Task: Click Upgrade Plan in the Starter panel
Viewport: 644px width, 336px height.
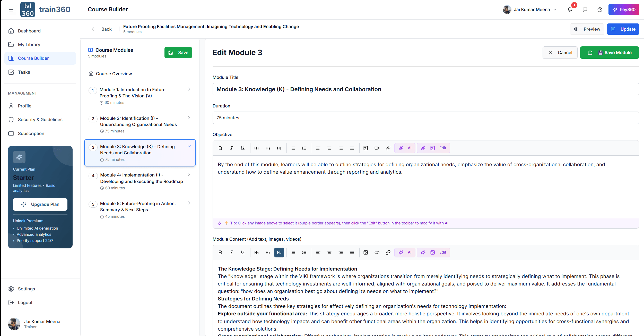Action: click(x=40, y=204)
